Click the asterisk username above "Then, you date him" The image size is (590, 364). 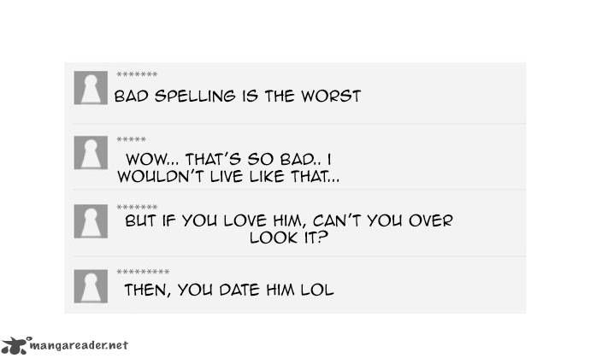tap(143, 273)
